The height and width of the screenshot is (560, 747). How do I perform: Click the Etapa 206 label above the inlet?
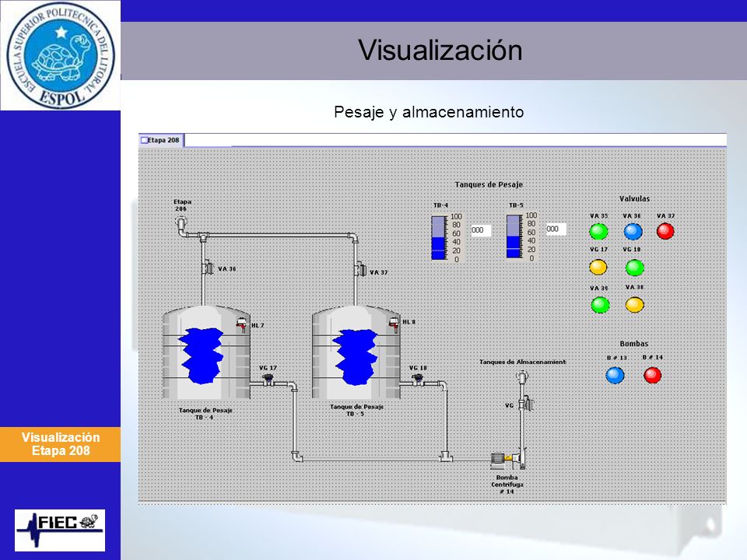coord(182,205)
